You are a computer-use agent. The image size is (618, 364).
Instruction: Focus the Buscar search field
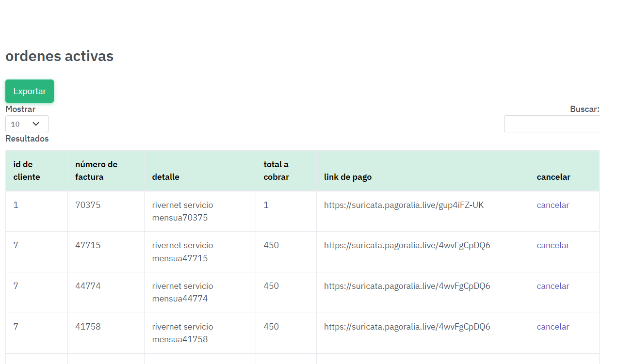coord(552,124)
